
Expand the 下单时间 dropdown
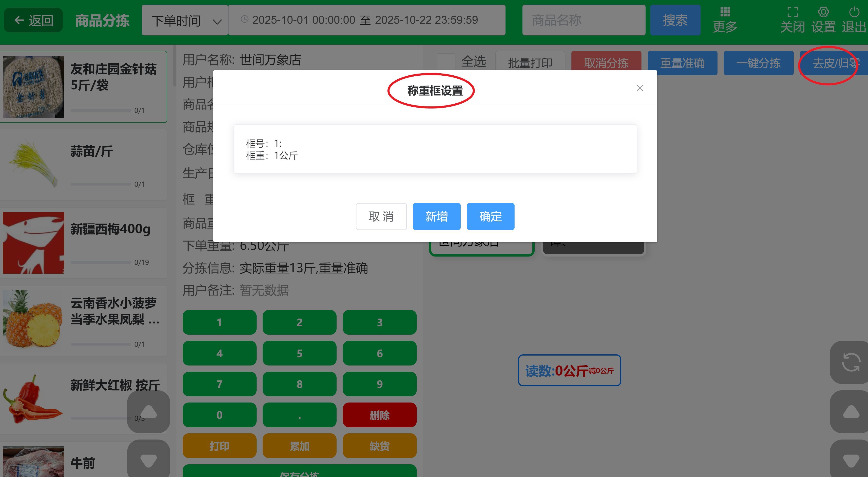coord(185,20)
